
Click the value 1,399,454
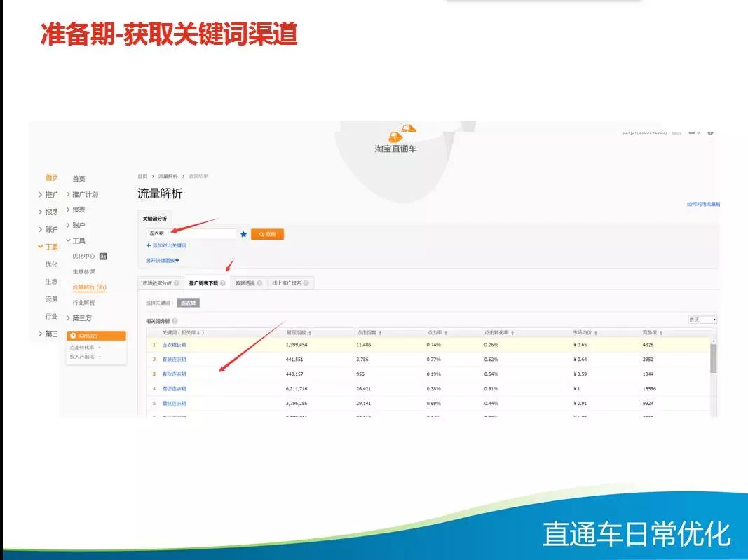pos(297,345)
